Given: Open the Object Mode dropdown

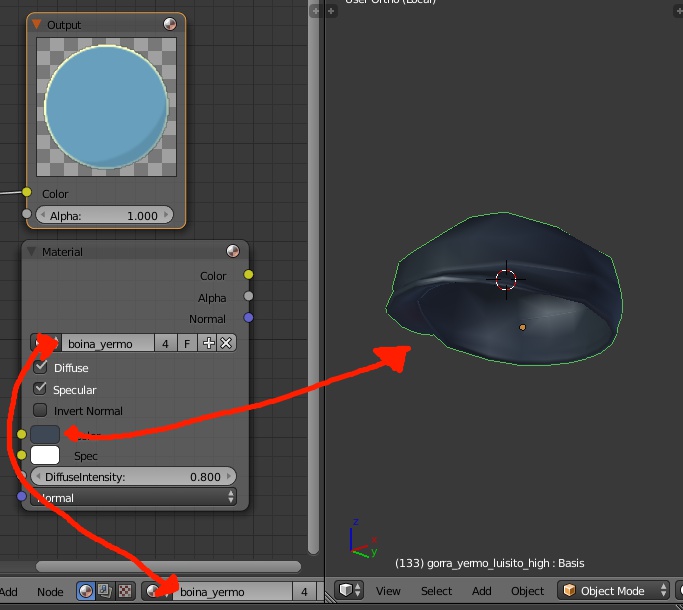Looking at the screenshot, I should (x=613, y=590).
